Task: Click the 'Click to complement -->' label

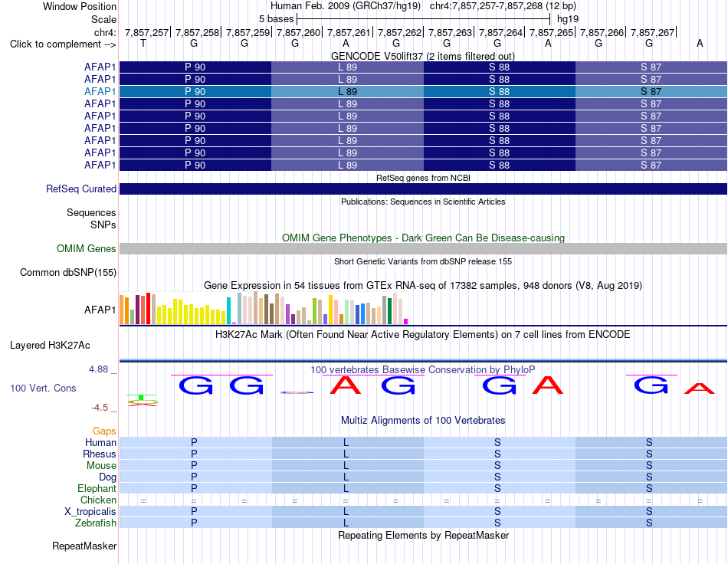Action: click(63, 44)
